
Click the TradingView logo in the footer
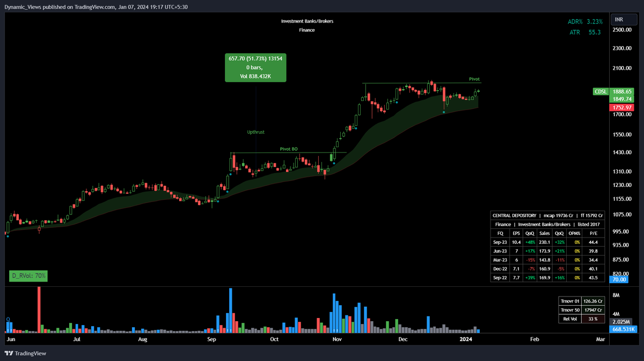tap(26, 353)
